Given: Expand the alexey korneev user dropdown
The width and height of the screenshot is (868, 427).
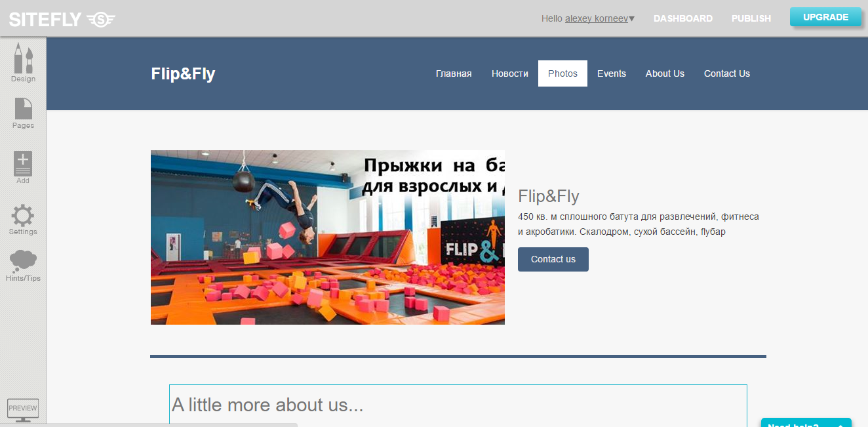Looking at the screenshot, I should click(x=600, y=18).
